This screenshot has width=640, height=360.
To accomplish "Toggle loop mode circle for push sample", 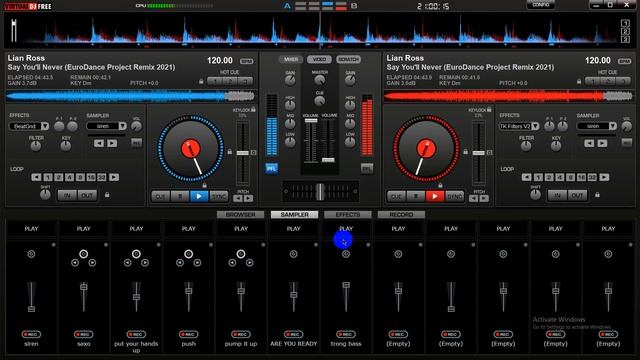I will point(189,254).
